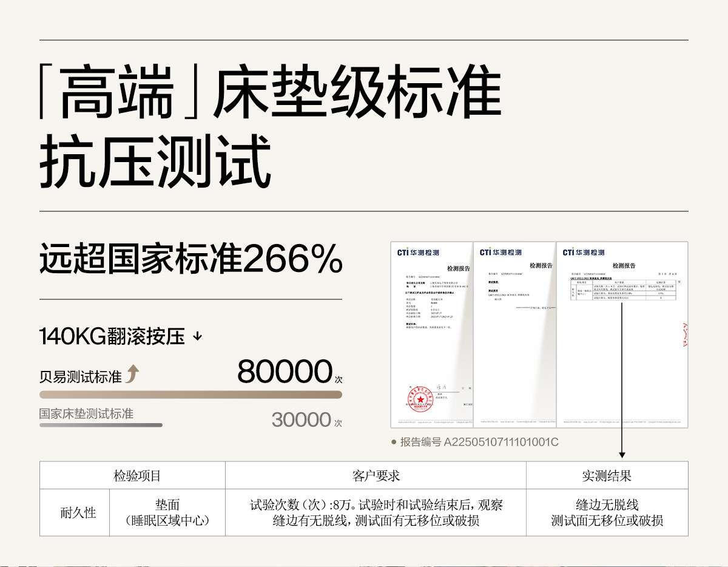Image resolution: width=728 pixels, height=567 pixels.
Task: Open the report page with the signature and stamp
Action: pyautogui.click(x=431, y=334)
